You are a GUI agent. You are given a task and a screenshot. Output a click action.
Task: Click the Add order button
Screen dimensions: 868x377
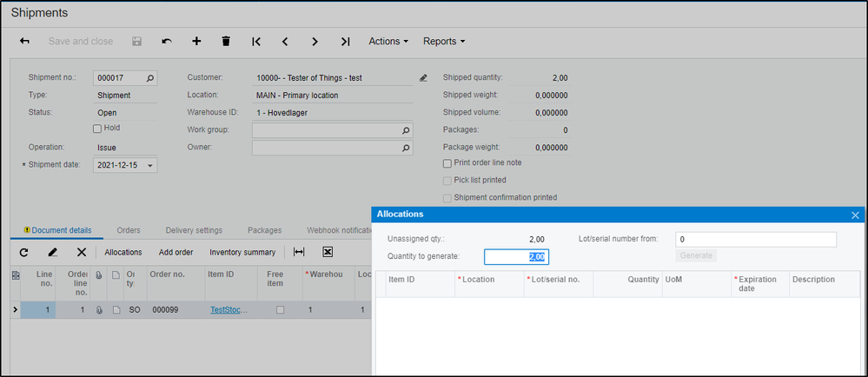(176, 252)
